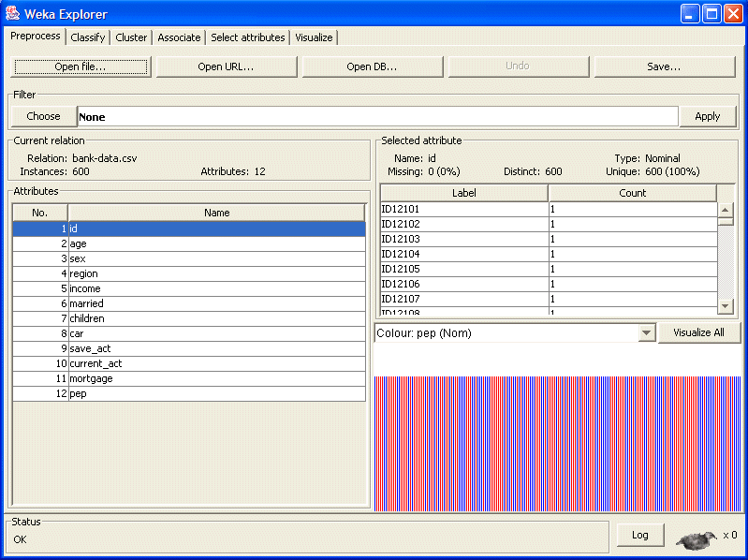The image size is (748, 560).
Task: Switch to the Visualize tab
Action: (314, 37)
